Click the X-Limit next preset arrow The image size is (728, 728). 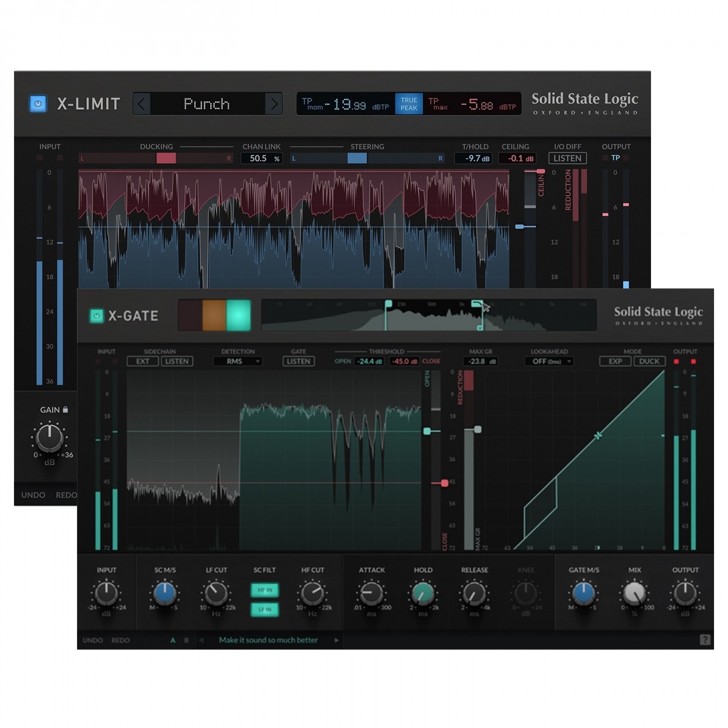coord(274,104)
